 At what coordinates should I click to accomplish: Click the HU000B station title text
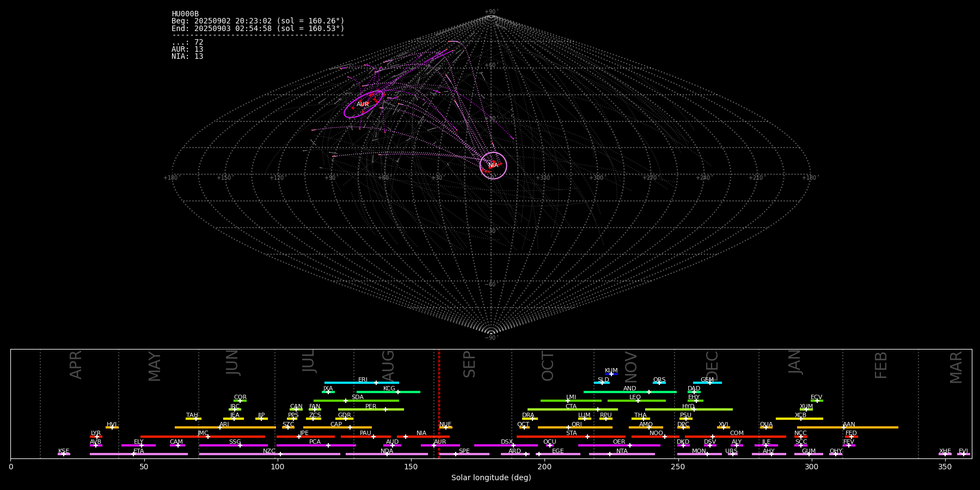click(x=185, y=14)
